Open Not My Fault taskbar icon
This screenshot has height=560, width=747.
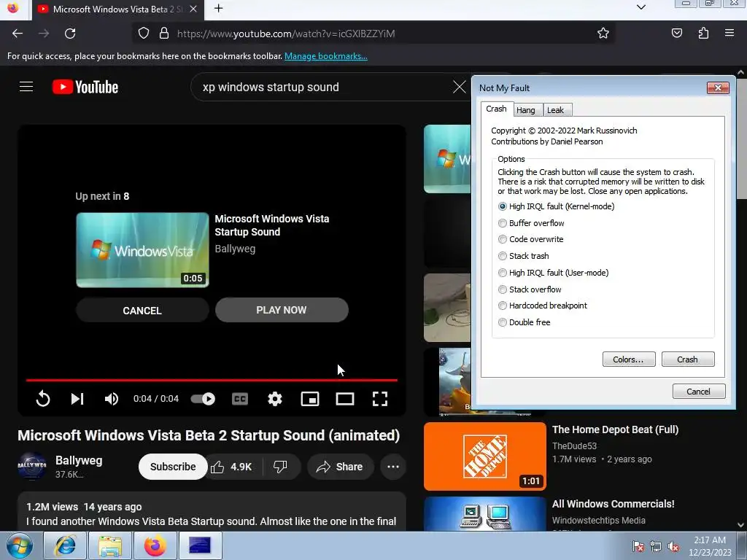(x=200, y=545)
